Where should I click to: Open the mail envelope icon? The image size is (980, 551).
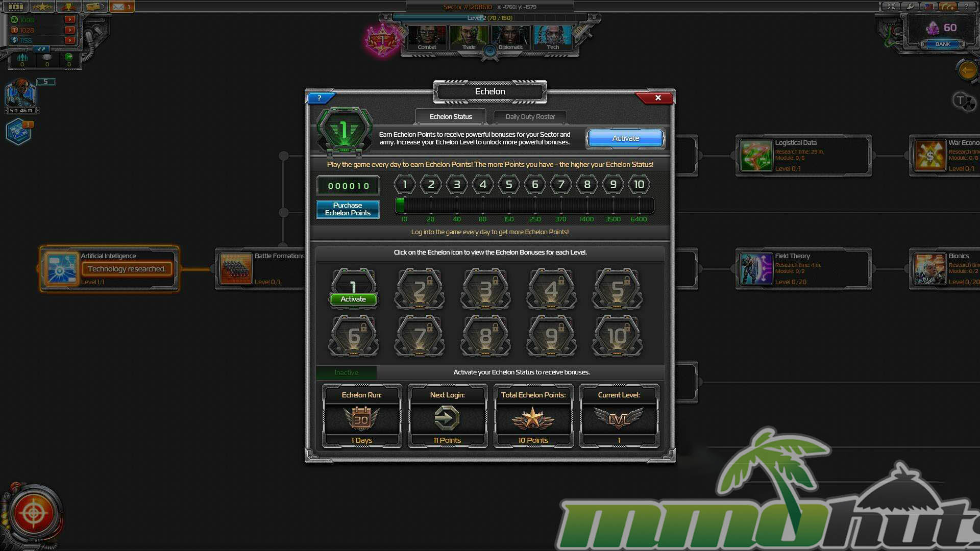click(118, 7)
